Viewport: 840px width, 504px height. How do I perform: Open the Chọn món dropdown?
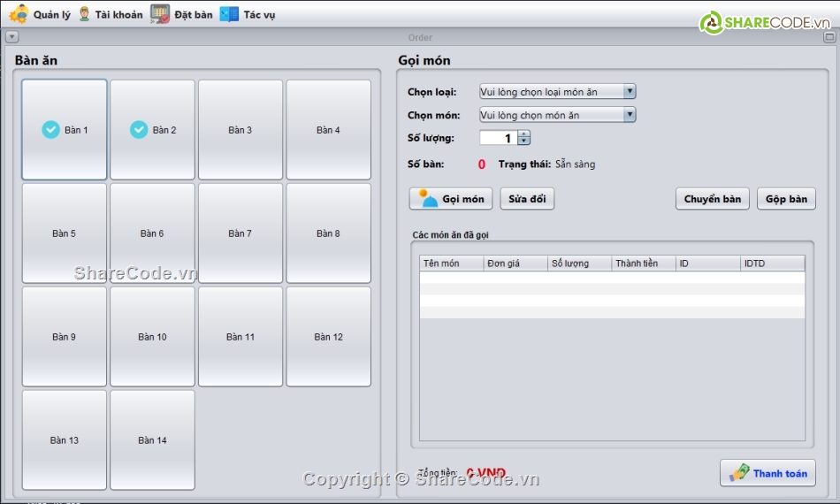[x=630, y=115]
